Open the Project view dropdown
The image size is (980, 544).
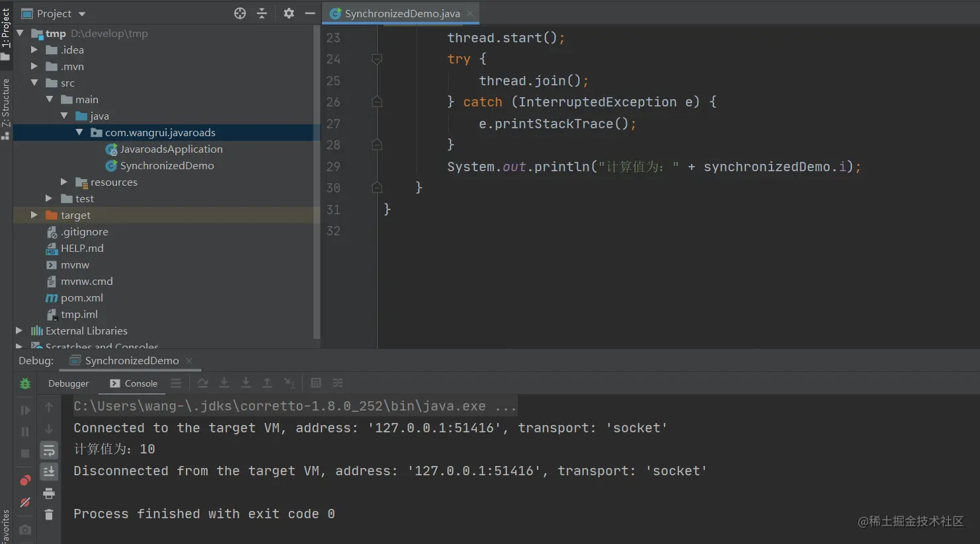82,14
